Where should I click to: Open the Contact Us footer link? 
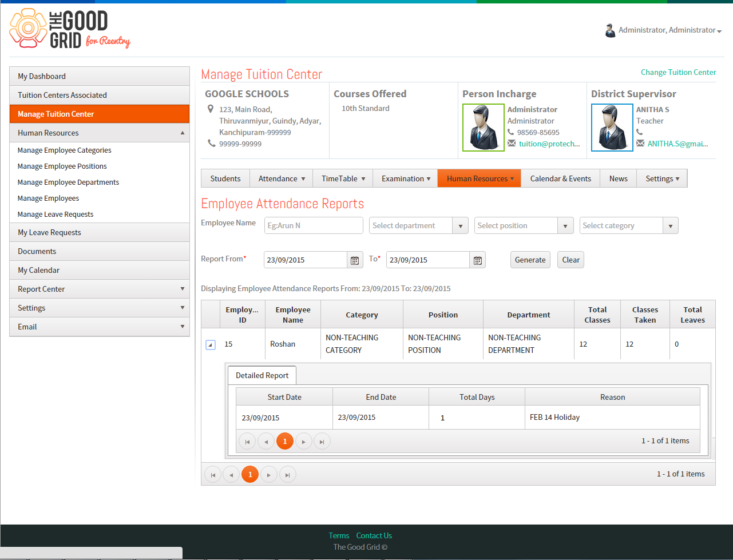point(374,535)
